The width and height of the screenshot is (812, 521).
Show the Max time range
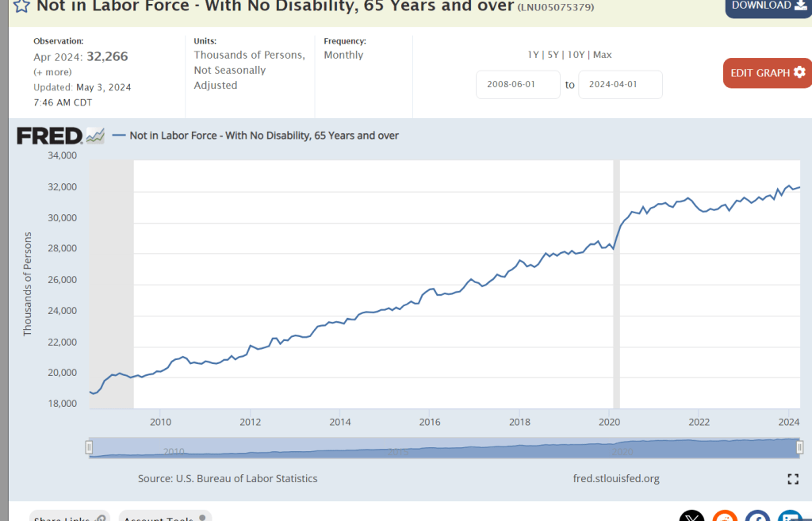click(603, 55)
